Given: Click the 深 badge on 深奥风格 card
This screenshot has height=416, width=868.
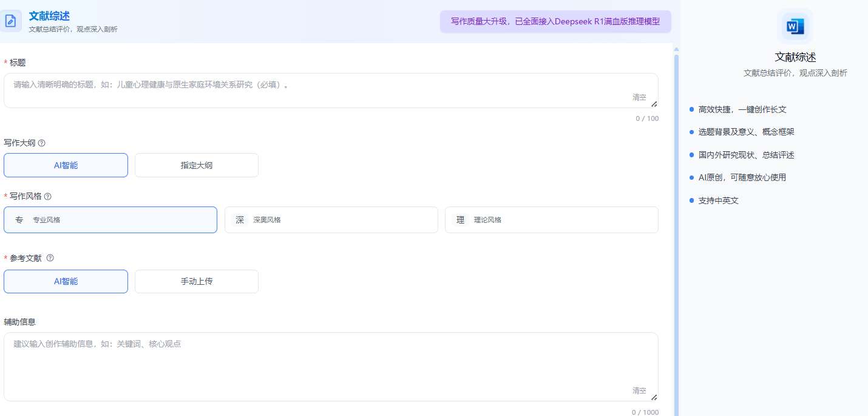Looking at the screenshot, I should (240, 219).
